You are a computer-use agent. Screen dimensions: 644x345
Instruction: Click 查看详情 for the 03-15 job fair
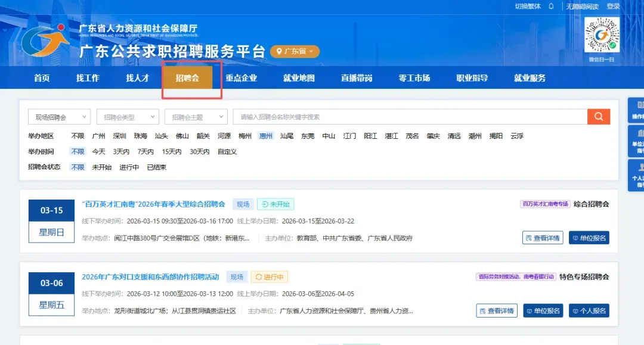click(x=543, y=238)
